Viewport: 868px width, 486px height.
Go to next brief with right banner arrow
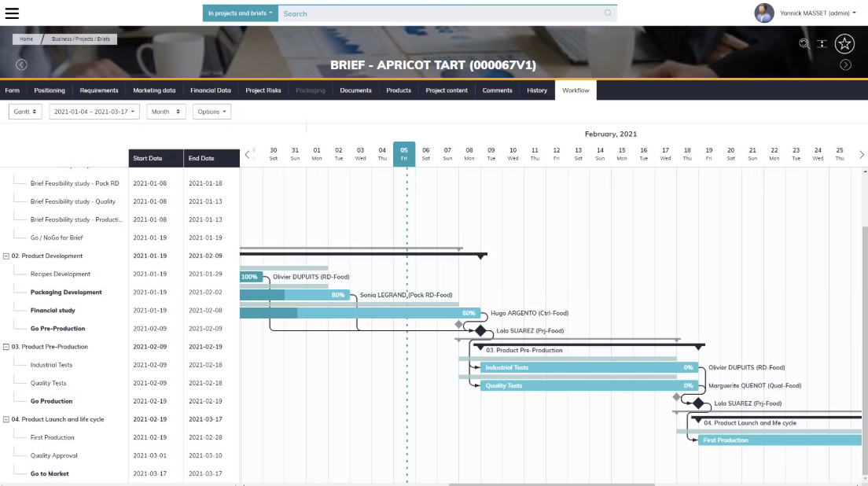coord(845,64)
